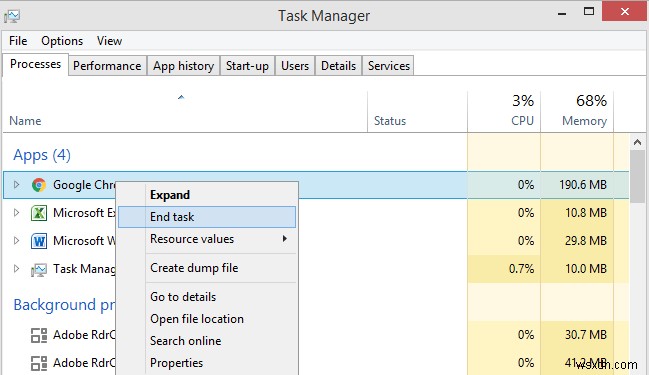Select the Microsoft Excel app icon
The image size is (649, 375).
[39, 213]
